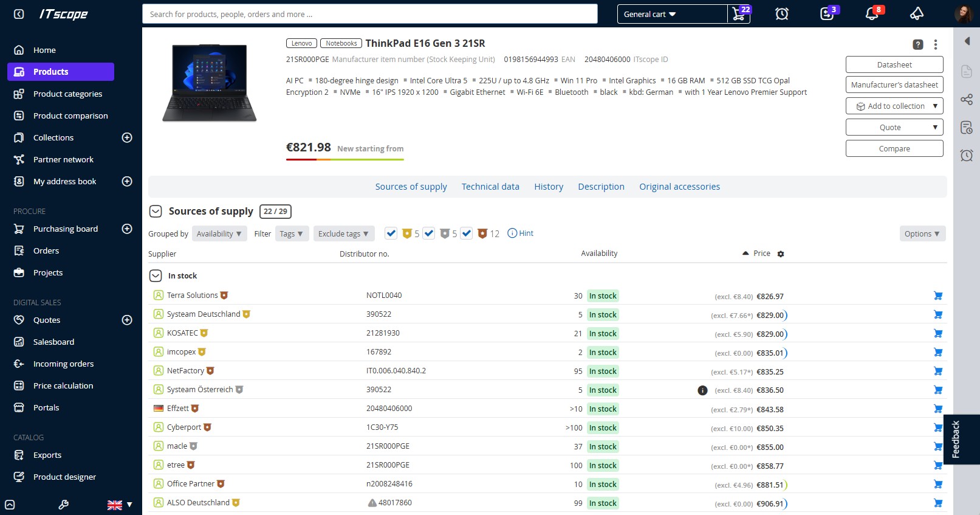
Task: Toggle the bronze supplier checkbox
Action: tap(467, 233)
